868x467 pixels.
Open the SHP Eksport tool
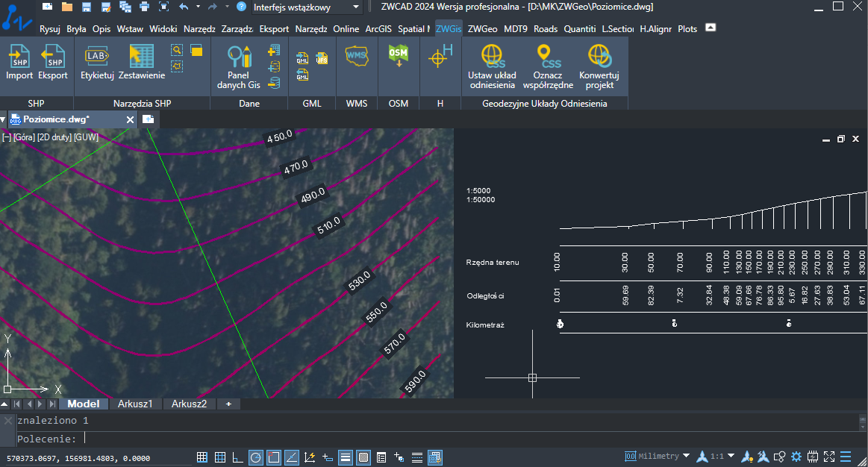[52, 62]
